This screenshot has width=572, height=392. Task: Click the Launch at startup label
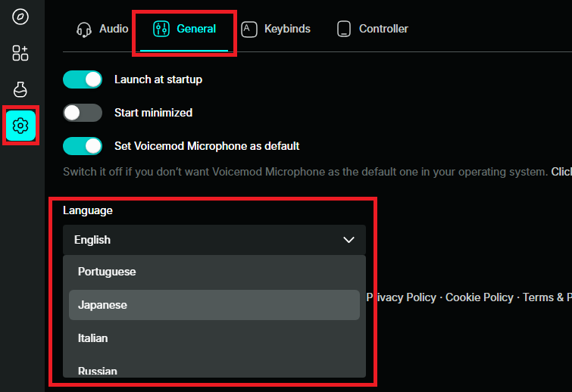click(158, 79)
